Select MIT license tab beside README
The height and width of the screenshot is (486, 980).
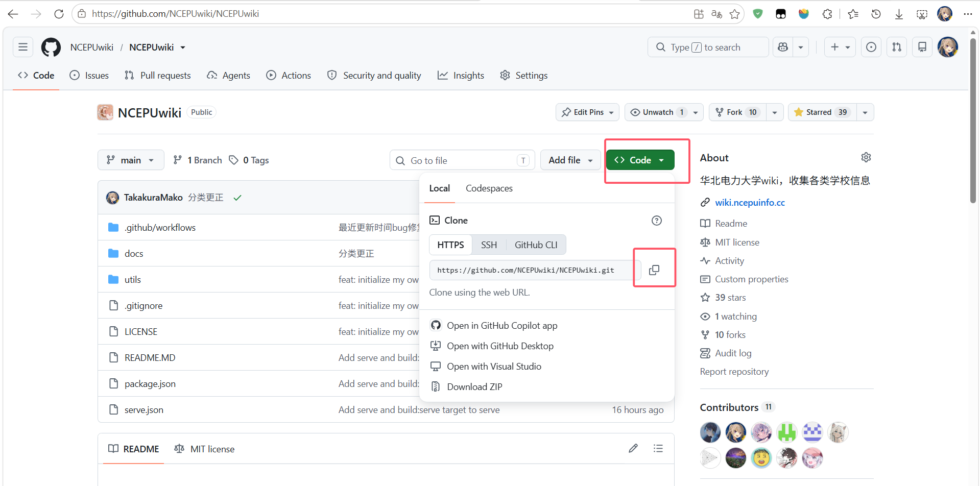pos(204,449)
